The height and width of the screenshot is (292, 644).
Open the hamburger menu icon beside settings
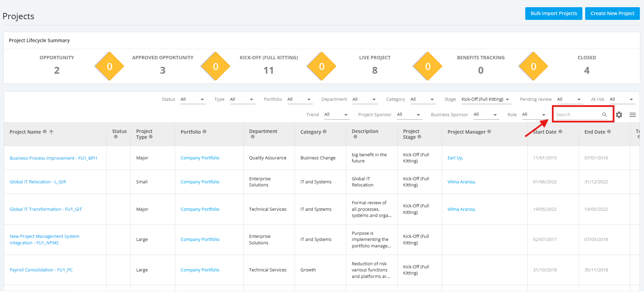click(633, 115)
